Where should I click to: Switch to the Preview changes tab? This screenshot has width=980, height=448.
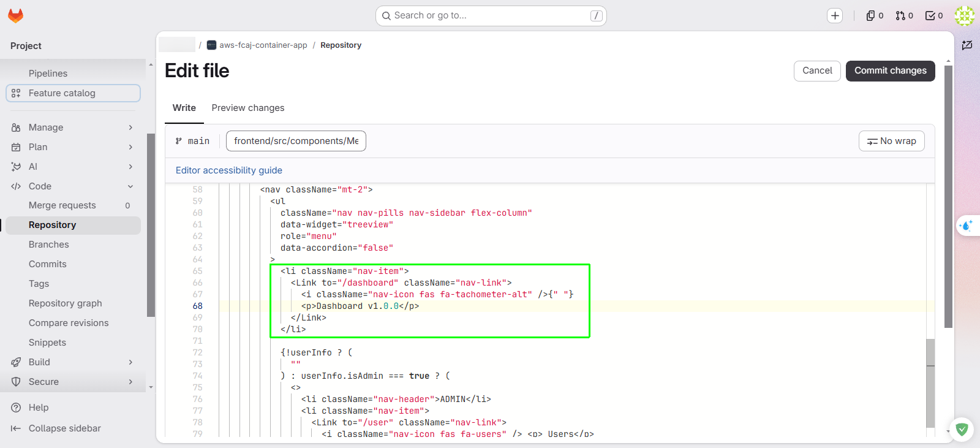coord(248,108)
